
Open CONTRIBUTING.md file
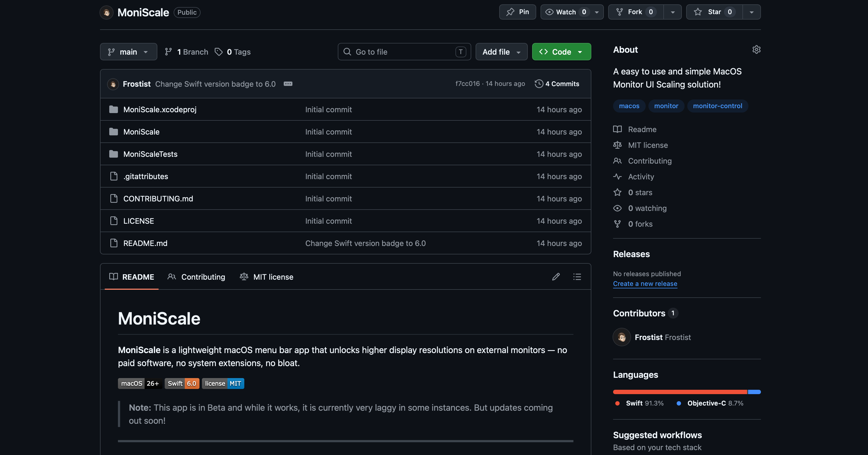pos(158,198)
